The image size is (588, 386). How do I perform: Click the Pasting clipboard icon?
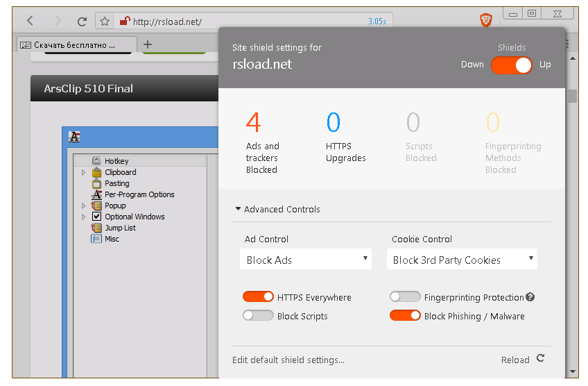tap(97, 183)
